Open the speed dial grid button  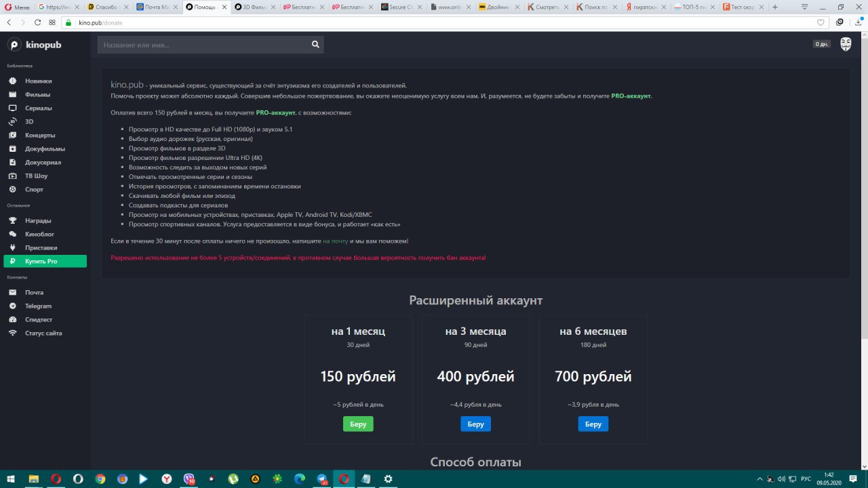click(x=52, y=22)
